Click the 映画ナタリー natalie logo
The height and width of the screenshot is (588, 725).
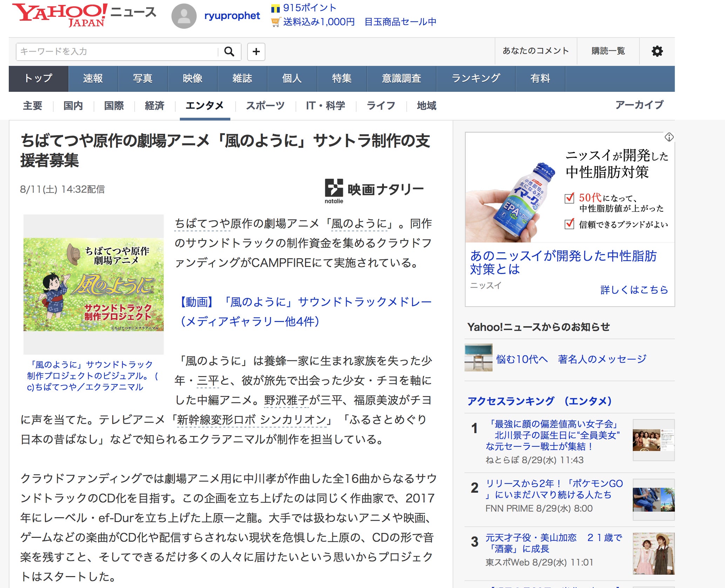point(374,190)
